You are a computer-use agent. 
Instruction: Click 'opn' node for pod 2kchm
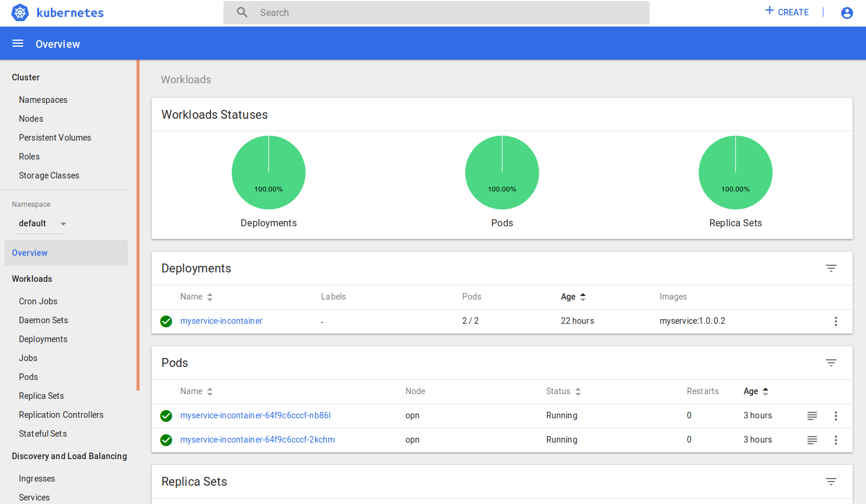413,440
